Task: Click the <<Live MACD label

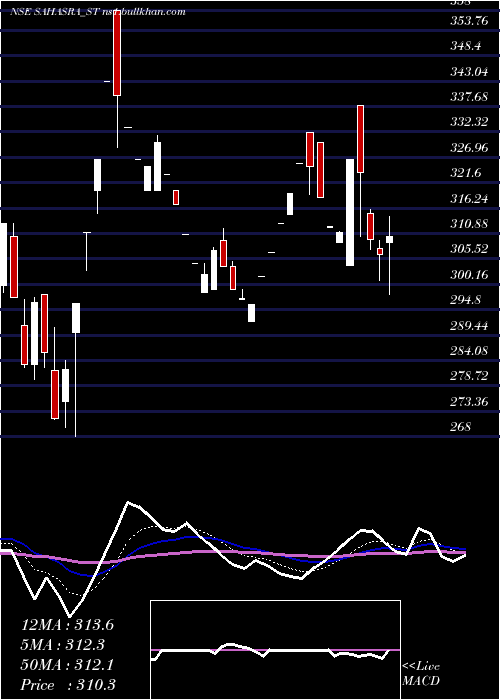Action: click(x=421, y=674)
